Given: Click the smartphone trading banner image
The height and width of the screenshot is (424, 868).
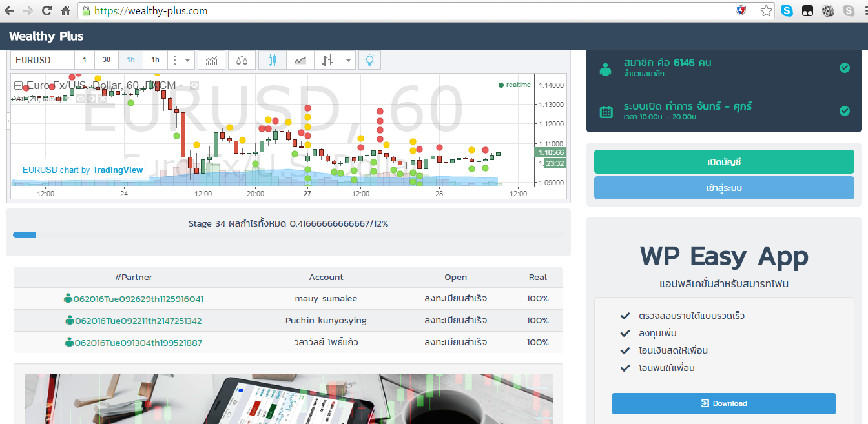Looking at the screenshot, I should point(288,399).
